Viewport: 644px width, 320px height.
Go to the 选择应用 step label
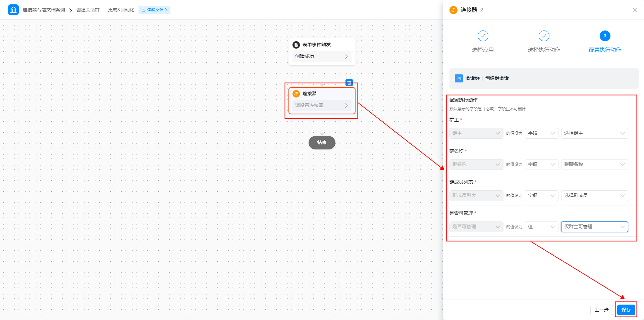tap(483, 50)
